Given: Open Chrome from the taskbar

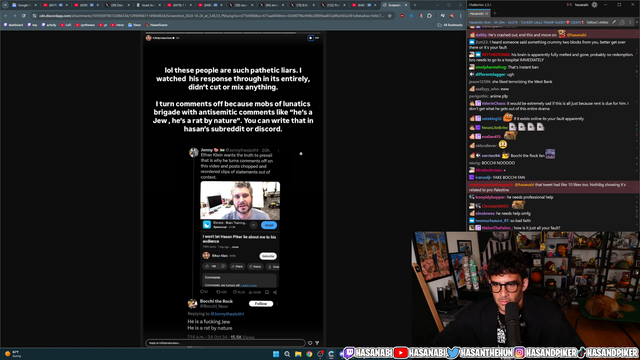Looking at the screenshot, I should click(x=309, y=353).
